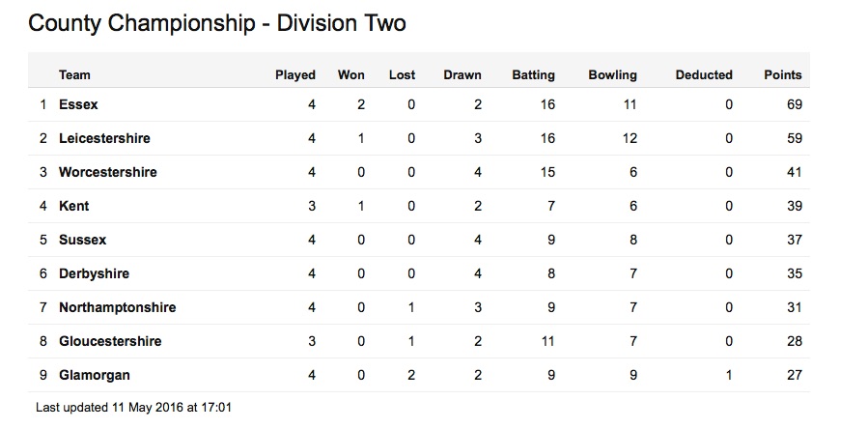The height and width of the screenshot is (429, 868).
Task: Select the Drawn column header
Action: 462,74
